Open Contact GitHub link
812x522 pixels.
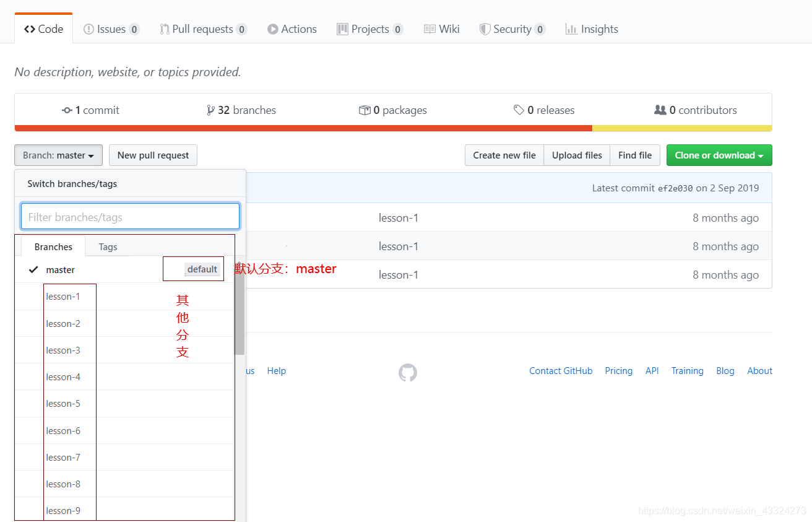pyautogui.click(x=561, y=371)
